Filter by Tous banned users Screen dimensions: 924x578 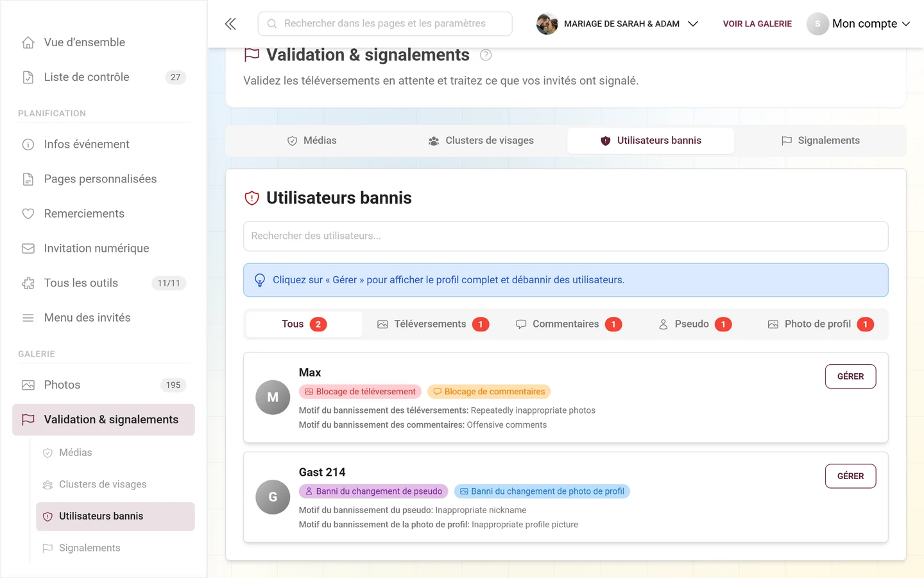point(304,324)
